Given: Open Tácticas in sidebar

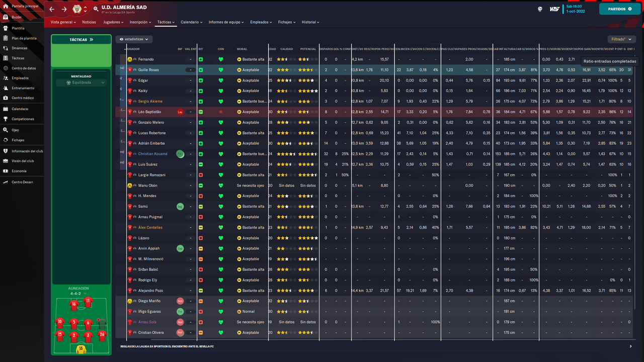Looking at the screenshot, I should 18,58.
